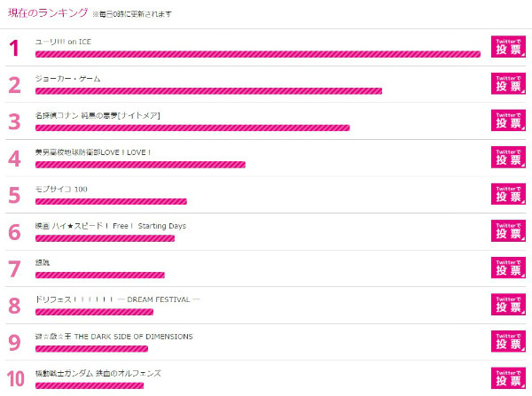Image resolution: width=532 pixels, height=396 pixels.
Task: Vote via Twitter for DREAM FESTIVAL
Action: 508,305
